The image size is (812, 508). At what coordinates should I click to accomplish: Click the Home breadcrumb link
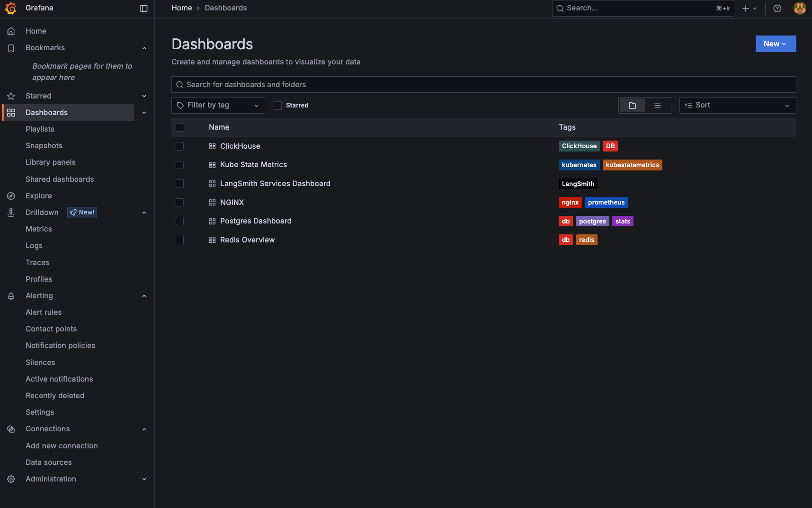click(181, 8)
